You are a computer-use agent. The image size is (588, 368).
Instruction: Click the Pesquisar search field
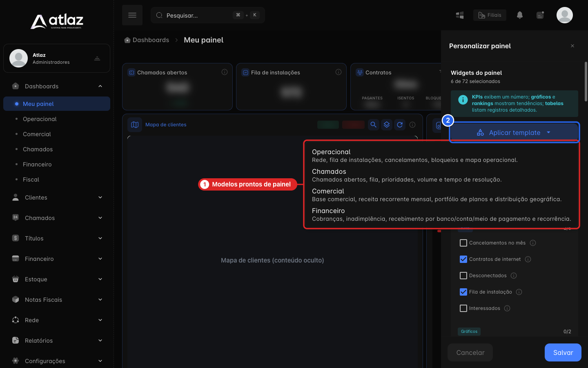pyautogui.click(x=208, y=15)
